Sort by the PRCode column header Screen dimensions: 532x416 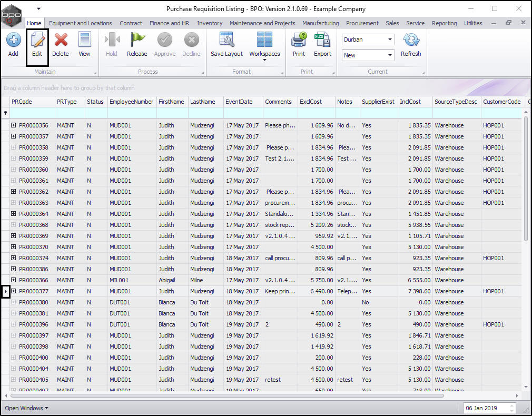click(32, 102)
